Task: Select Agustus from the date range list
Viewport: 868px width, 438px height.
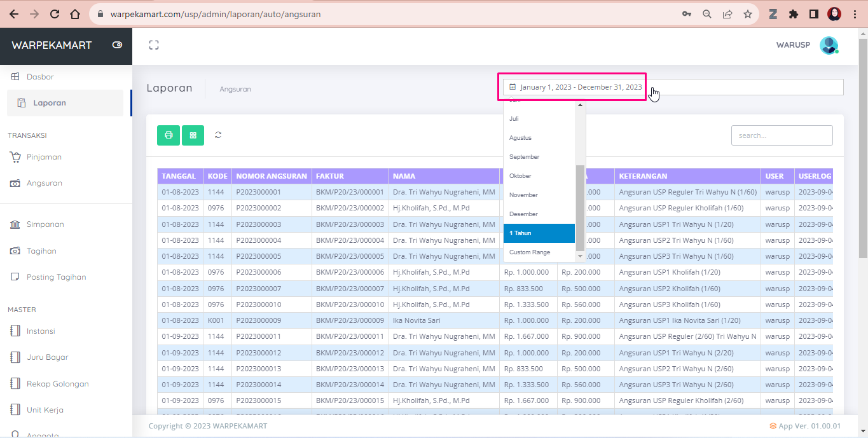Action: click(539, 138)
